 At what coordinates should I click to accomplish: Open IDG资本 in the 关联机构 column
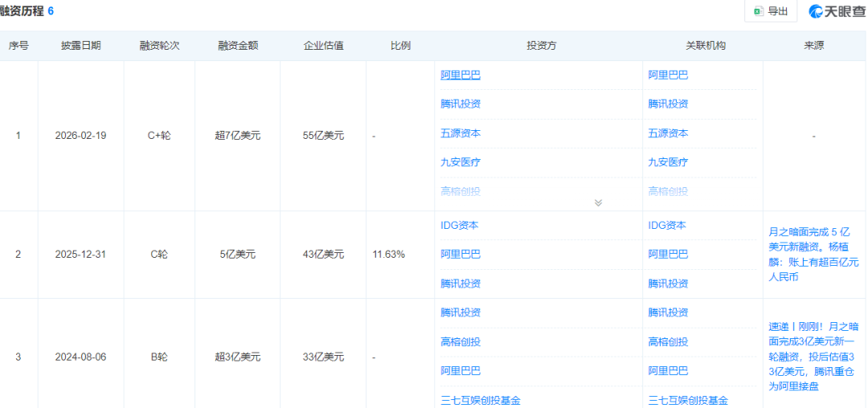(x=667, y=226)
